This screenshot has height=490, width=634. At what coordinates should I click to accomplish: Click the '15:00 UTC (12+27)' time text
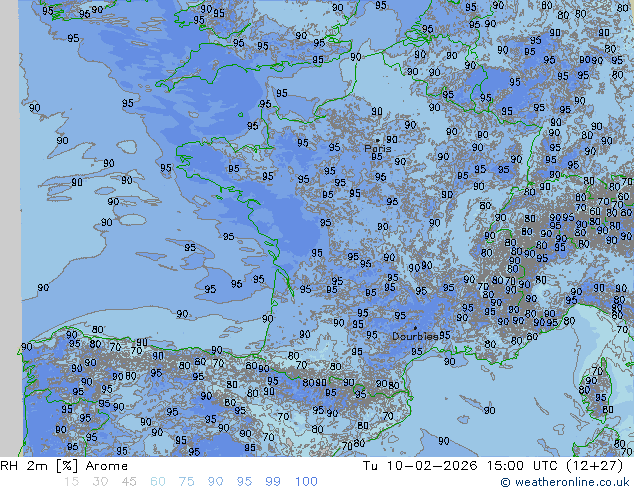pyautogui.click(x=555, y=466)
